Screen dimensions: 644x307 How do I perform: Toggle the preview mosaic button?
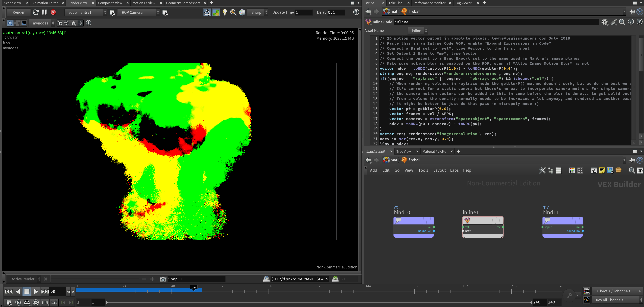coord(216,12)
